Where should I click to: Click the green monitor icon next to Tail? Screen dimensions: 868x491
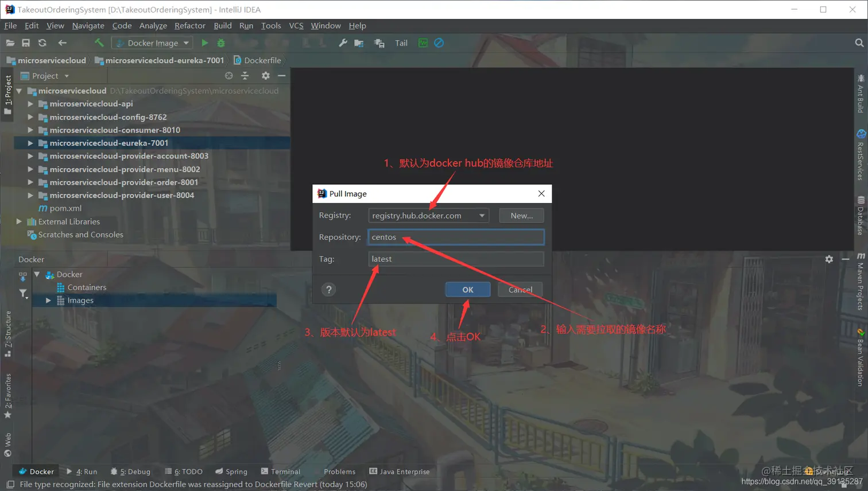coord(423,43)
